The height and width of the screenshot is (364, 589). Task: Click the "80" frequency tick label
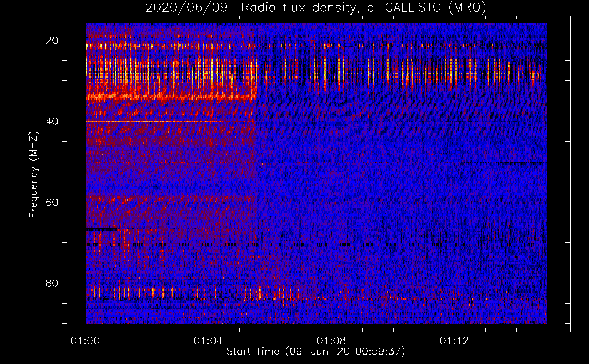(52, 283)
